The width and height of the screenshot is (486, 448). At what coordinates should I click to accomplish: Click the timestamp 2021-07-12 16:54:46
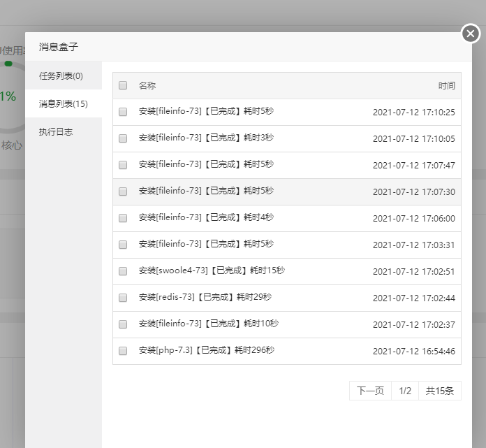pos(414,352)
